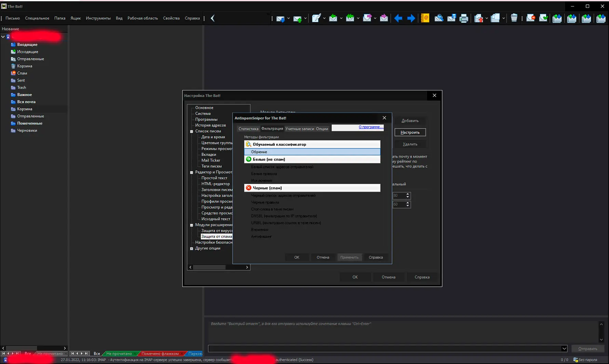The width and height of the screenshot is (609, 364).
Task: Click the Удалить button
Action: click(x=410, y=144)
